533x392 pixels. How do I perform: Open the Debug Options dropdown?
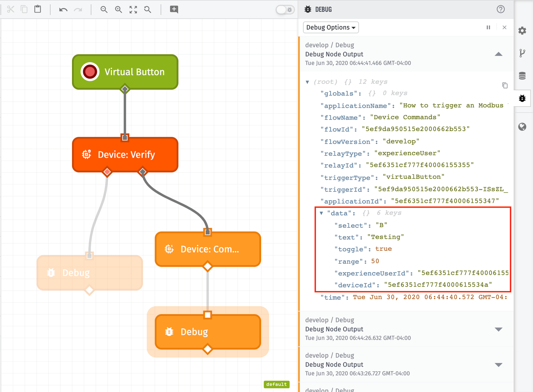[331, 27]
